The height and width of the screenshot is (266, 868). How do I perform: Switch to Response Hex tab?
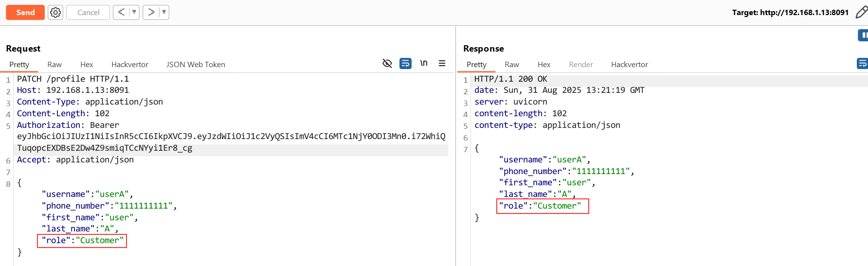(x=544, y=65)
